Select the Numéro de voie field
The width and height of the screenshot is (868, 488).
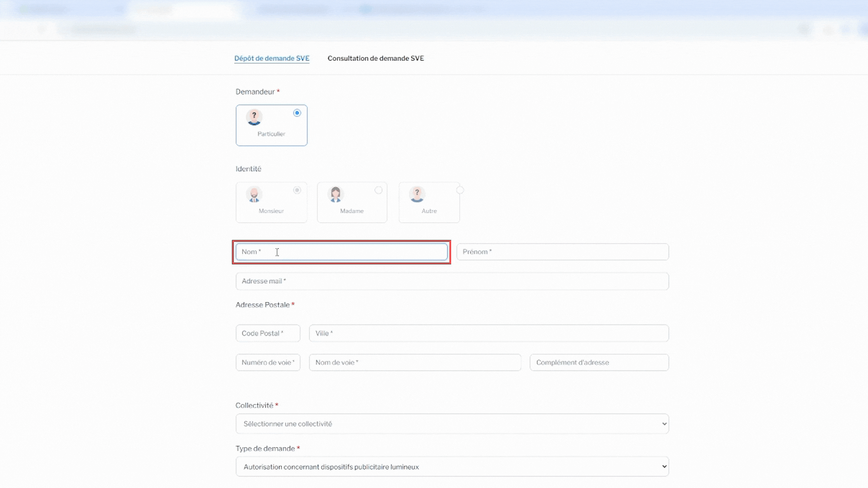pos(268,362)
